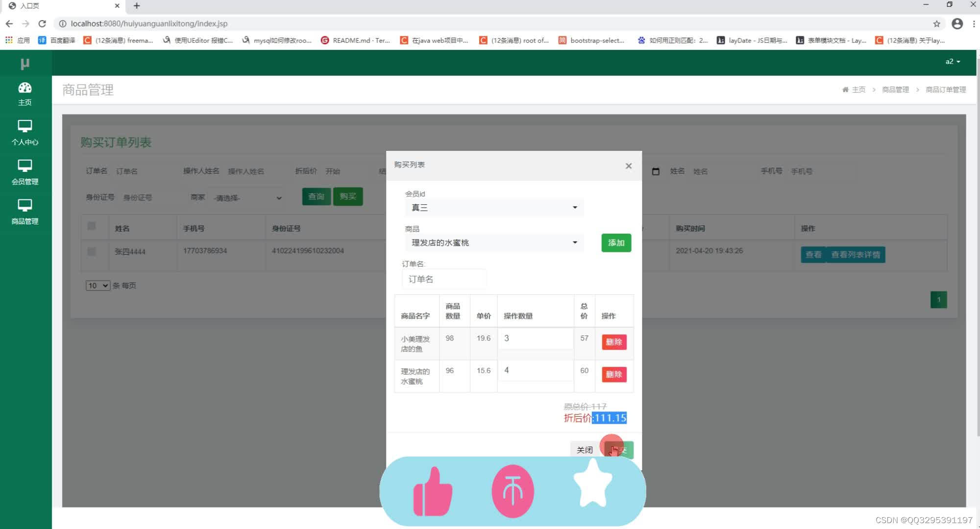The width and height of the screenshot is (980, 529).
Task: Click the 查看 button in table row
Action: tap(813, 255)
